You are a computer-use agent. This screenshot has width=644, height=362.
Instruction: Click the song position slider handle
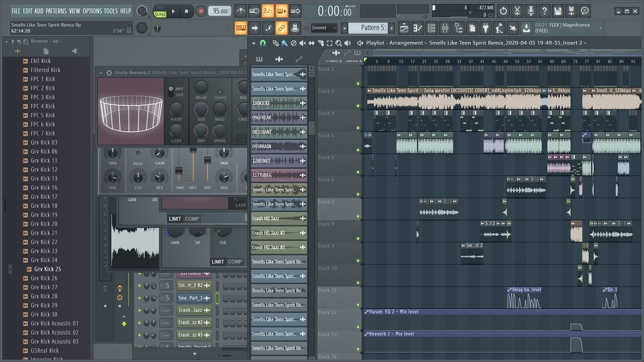point(157,28)
